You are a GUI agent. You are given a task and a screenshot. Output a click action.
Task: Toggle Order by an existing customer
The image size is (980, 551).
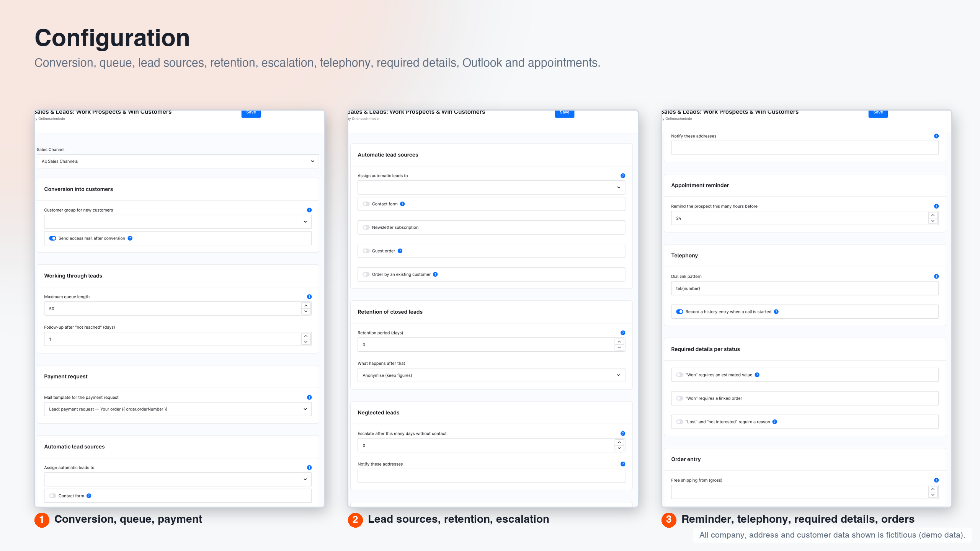click(x=366, y=274)
